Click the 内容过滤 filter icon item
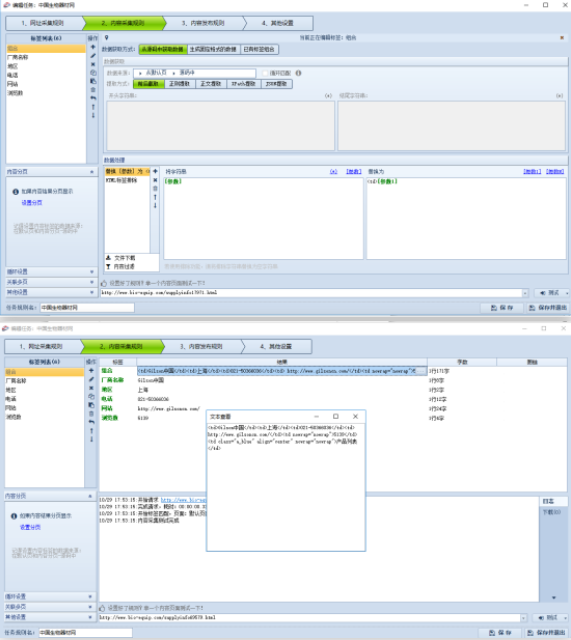 coord(120,267)
